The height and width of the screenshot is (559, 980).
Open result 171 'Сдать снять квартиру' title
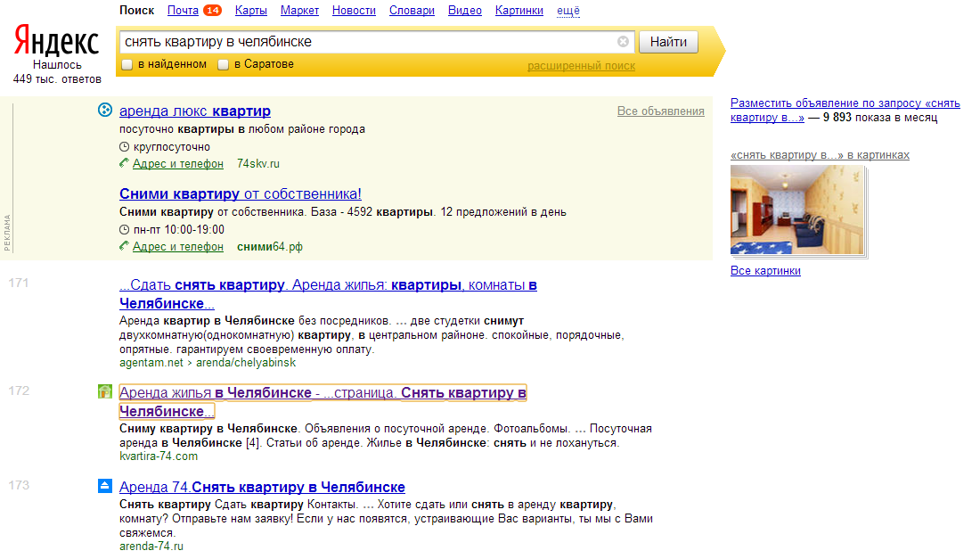tap(328, 294)
